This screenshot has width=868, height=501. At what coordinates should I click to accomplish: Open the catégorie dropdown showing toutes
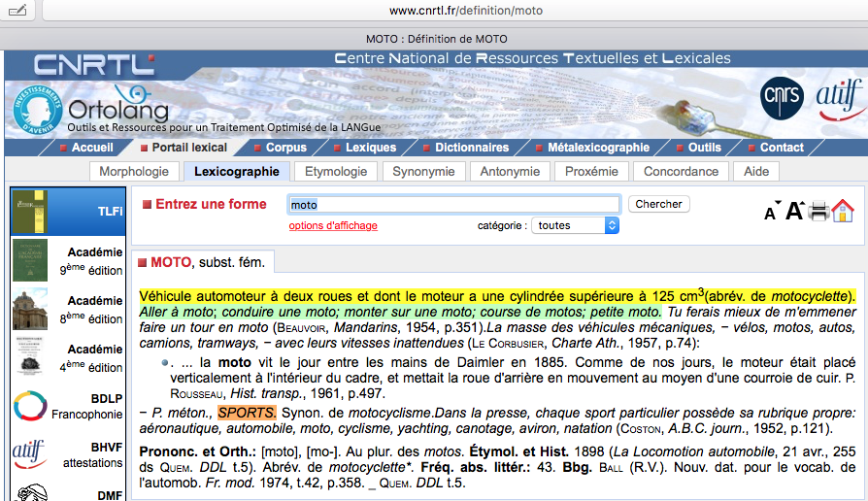tap(575, 225)
